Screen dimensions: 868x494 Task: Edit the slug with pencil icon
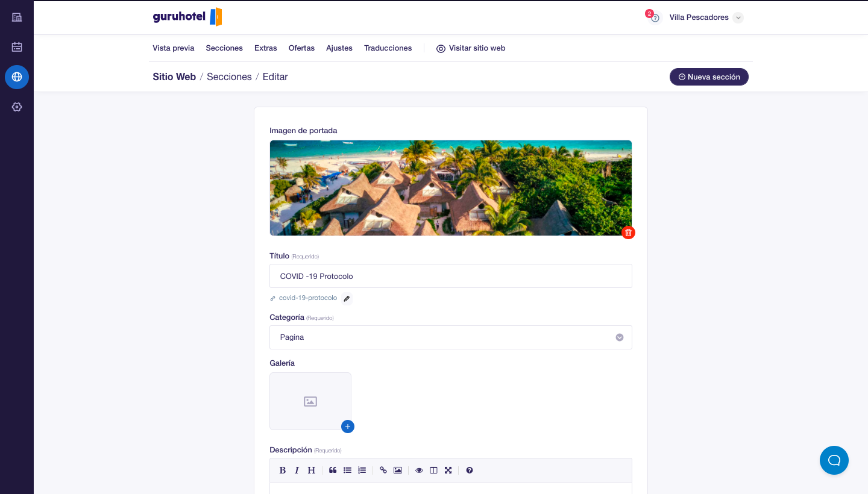pos(347,298)
